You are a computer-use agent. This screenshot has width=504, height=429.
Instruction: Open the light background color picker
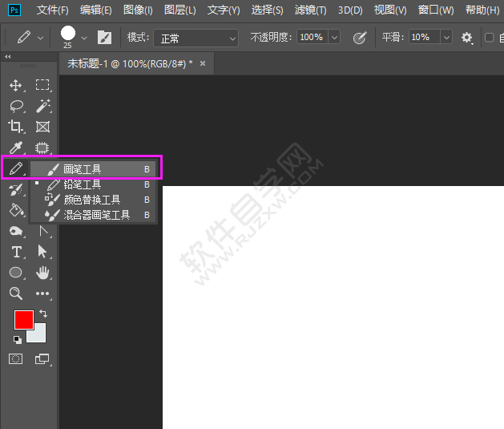[39, 335]
